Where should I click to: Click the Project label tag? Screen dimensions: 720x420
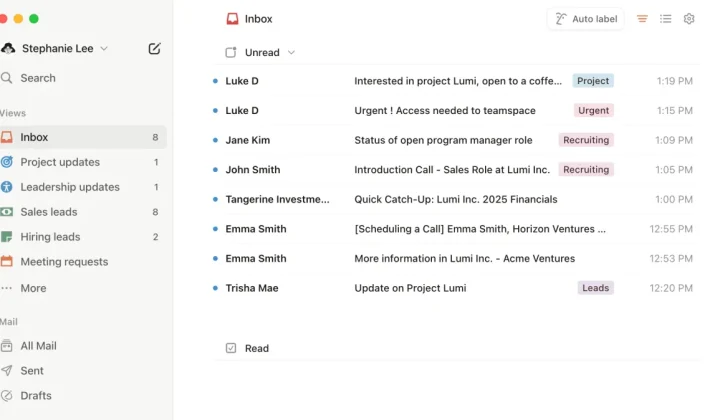click(x=593, y=81)
